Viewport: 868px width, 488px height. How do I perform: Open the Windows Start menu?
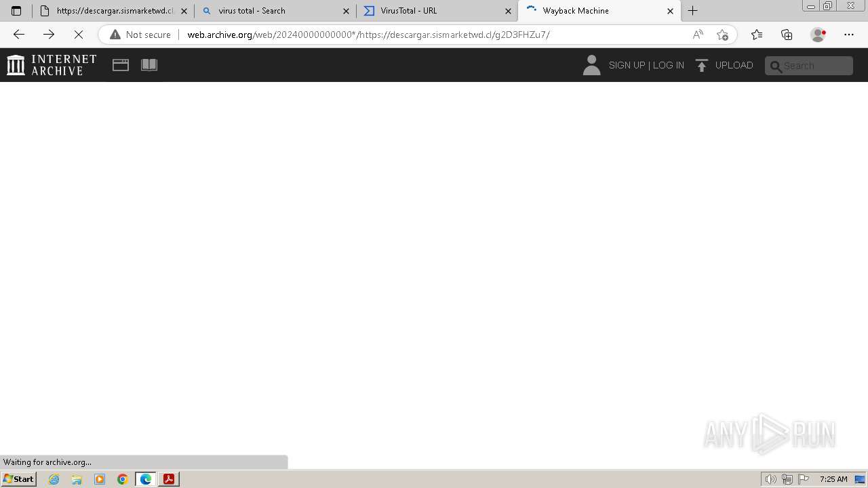(18, 479)
